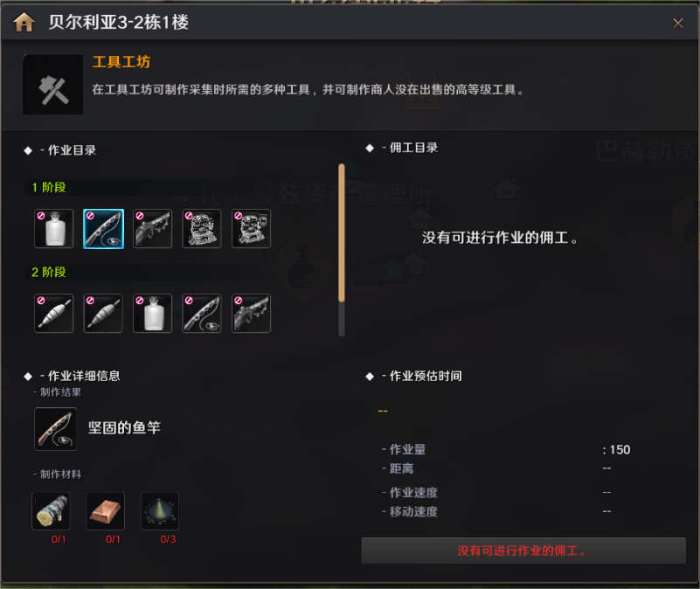The width and height of the screenshot is (700, 589).
Task: Select the fifth stage 1 helmet icon
Action: pos(251,228)
